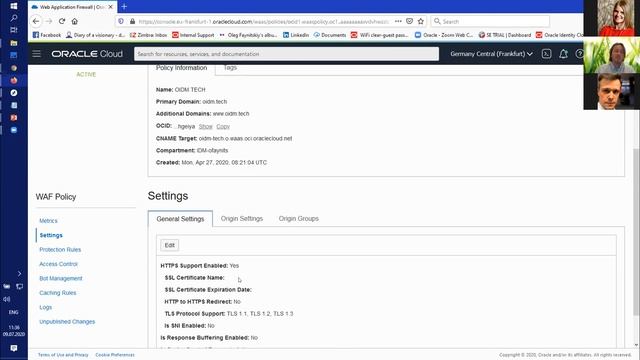Click the CNAME Target value oidm-tech.o.waas.oci.oraclecloud.net
The height and width of the screenshot is (360, 640).
(245, 138)
